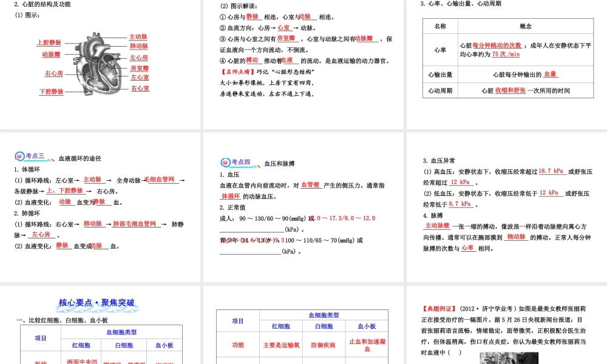Click the red 【典题例证】 tag

(x=439, y=309)
